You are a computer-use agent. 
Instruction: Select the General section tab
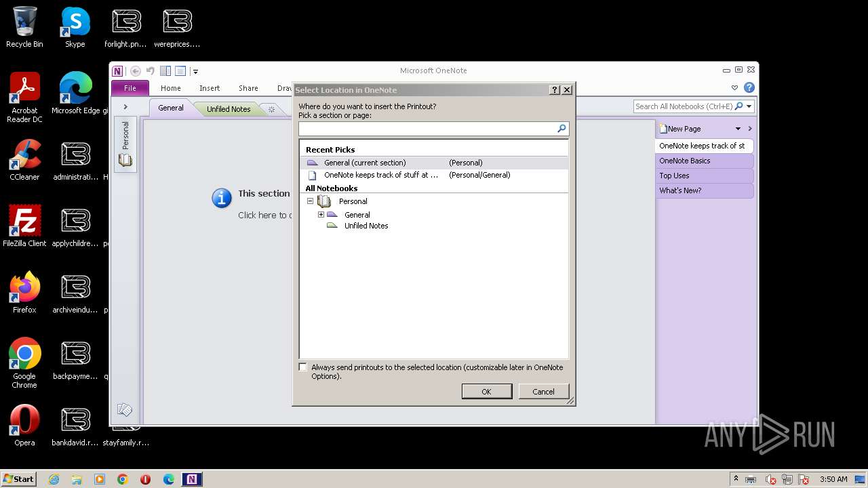[171, 108]
